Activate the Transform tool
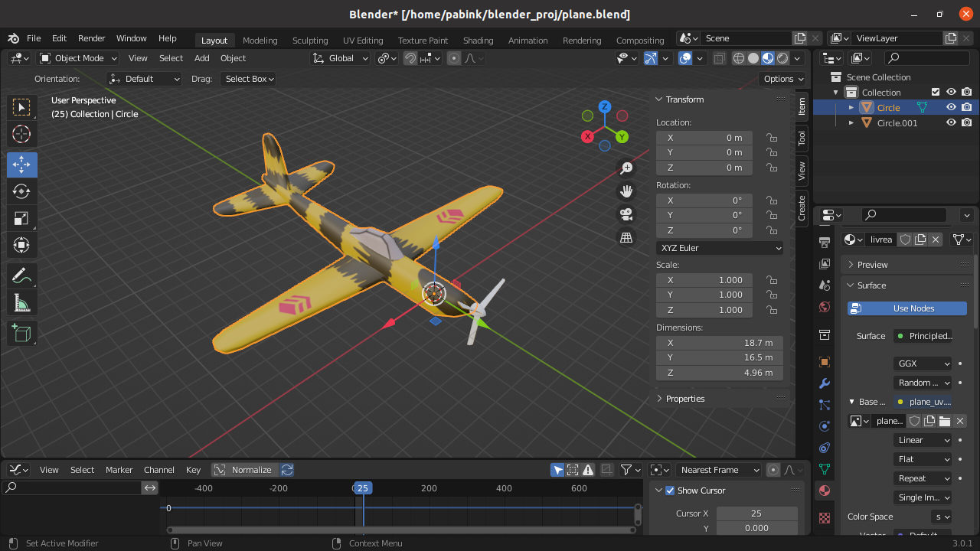 coord(21,245)
